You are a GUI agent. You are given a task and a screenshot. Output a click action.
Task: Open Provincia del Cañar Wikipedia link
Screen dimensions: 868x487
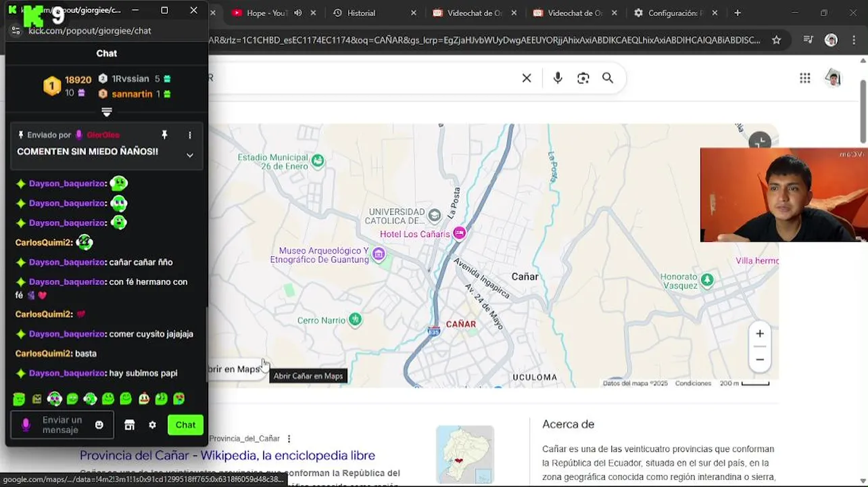click(x=227, y=455)
